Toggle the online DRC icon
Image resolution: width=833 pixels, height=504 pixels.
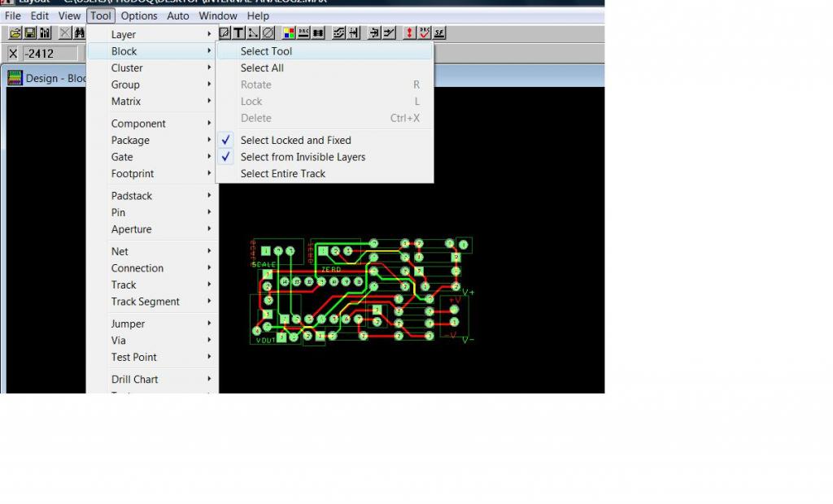point(303,33)
